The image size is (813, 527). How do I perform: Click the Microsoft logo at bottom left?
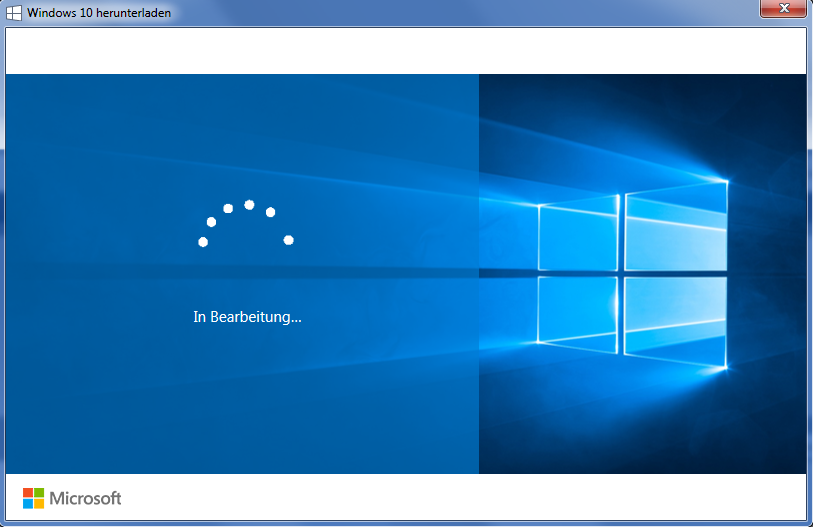[x=72, y=498]
